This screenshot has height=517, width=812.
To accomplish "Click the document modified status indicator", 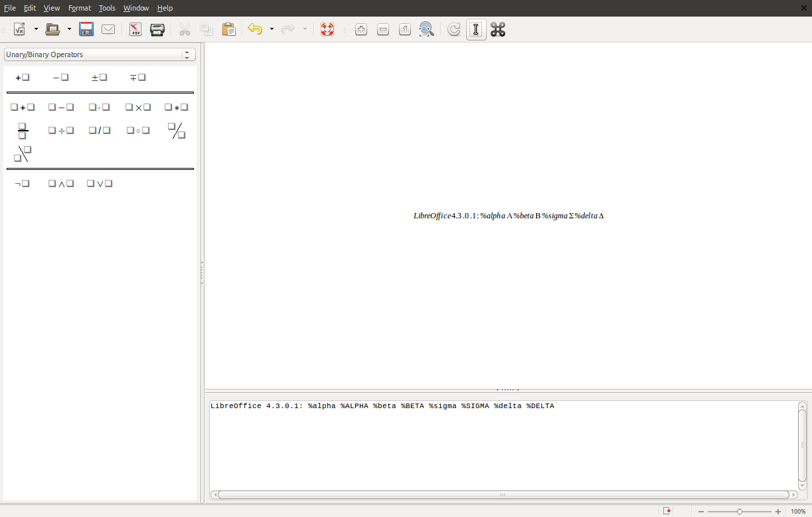I will pyautogui.click(x=667, y=511).
